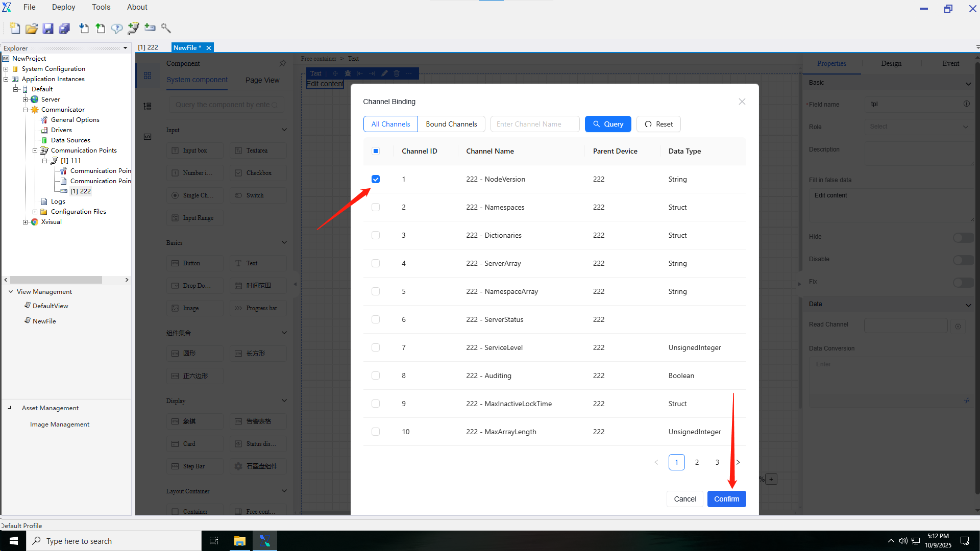Screen dimensions: 980x551
Task: Open the Explorer panel dropdown arrow
Action: click(x=125, y=48)
